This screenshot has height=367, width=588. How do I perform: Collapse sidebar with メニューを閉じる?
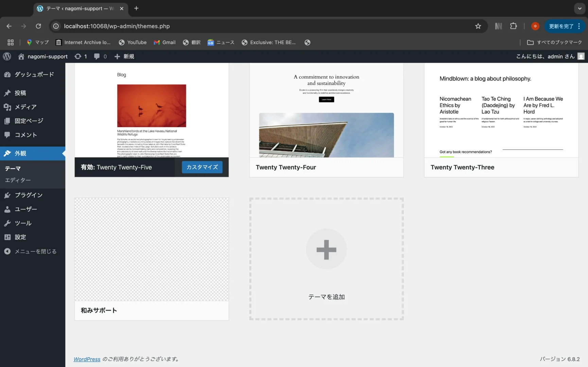coord(35,251)
